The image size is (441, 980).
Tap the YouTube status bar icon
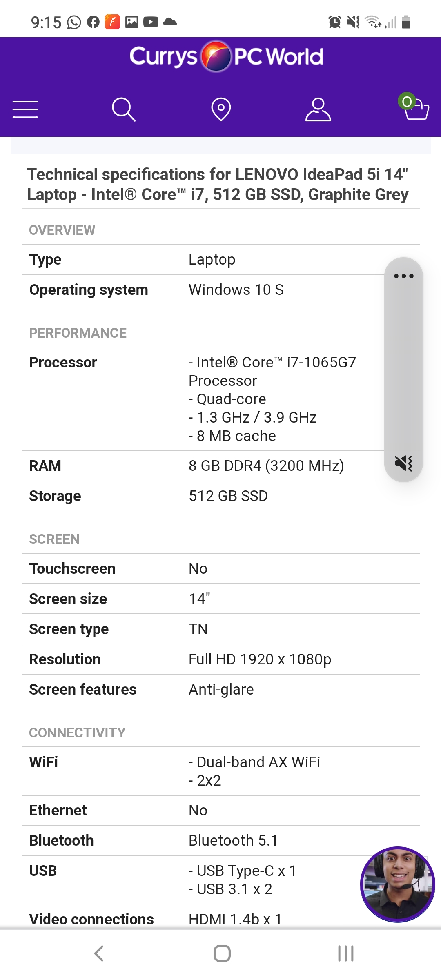pyautogui.click(x=151, y=22)
